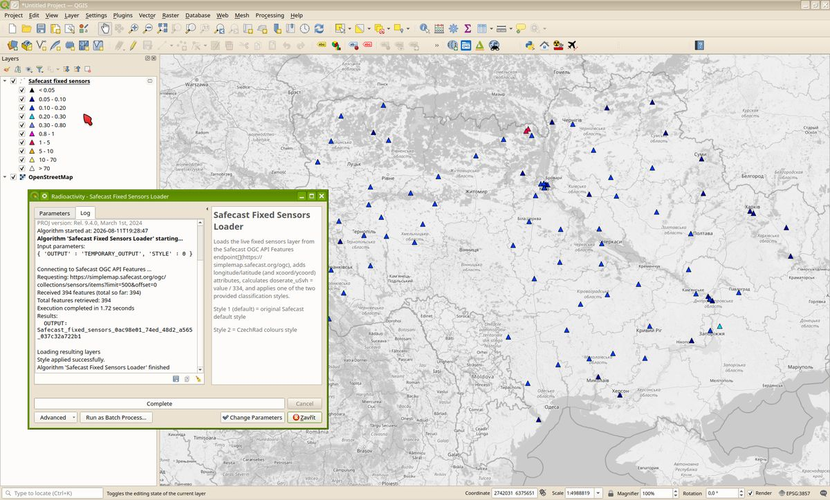Open the Python Console icon

tap(529, 46)
